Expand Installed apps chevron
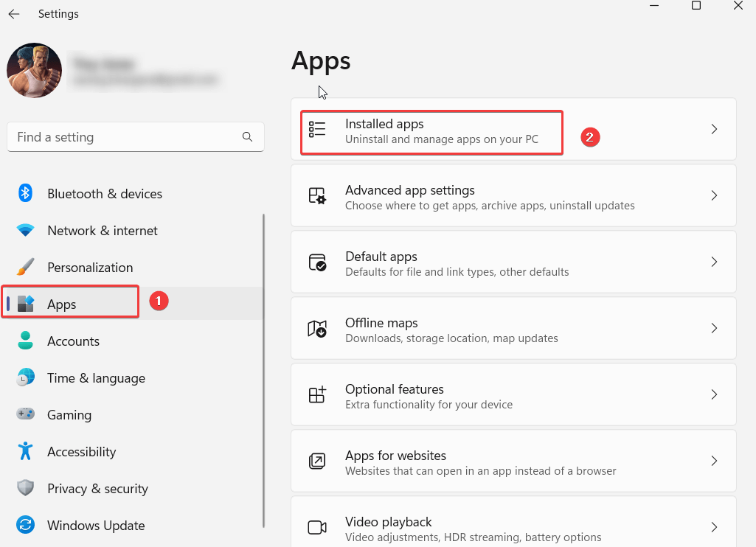This screenshot has height=547, width=756. pyautogui.click(x=714, y=129)
